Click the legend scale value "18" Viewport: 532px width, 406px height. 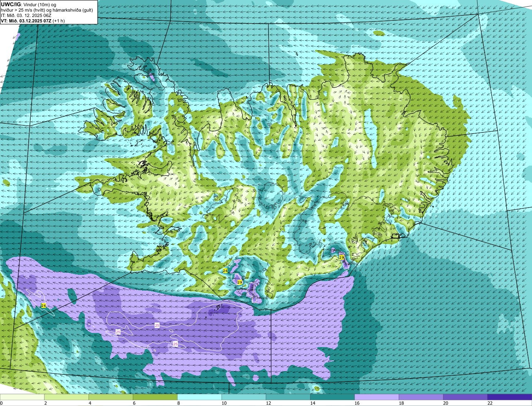point(401,403)
